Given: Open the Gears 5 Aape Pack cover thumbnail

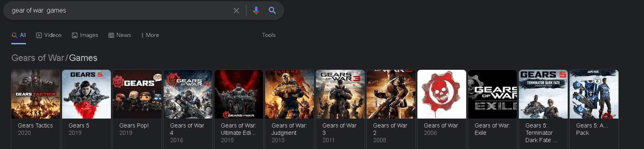Looking at the screenshot, I should [594, 94].
